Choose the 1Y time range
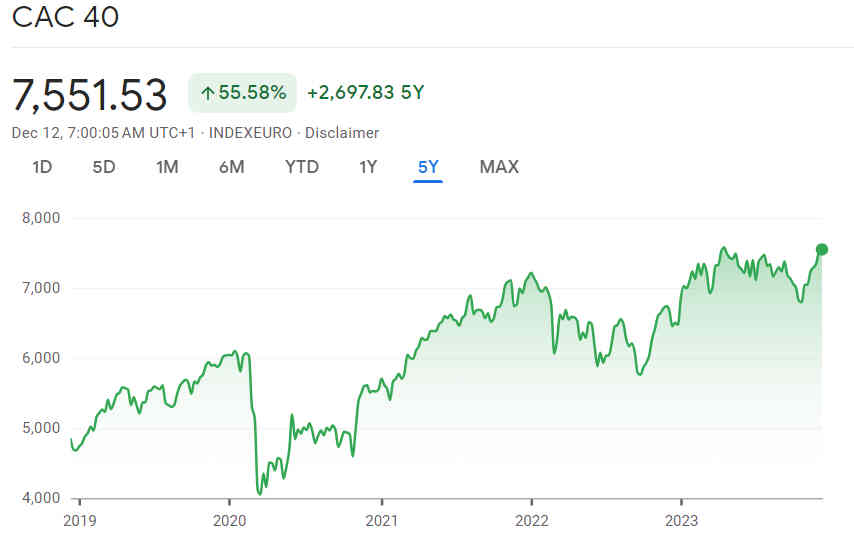The image size is (854, 549). (368, 167)
